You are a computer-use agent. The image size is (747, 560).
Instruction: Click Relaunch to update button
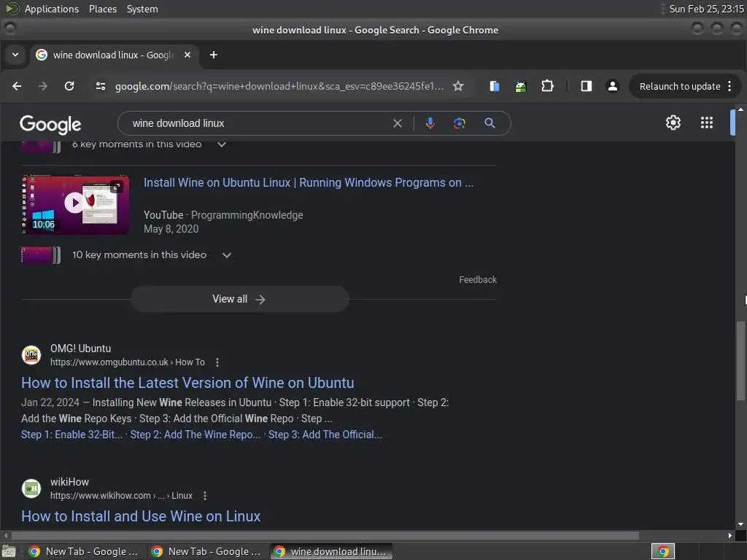[679, 86]
